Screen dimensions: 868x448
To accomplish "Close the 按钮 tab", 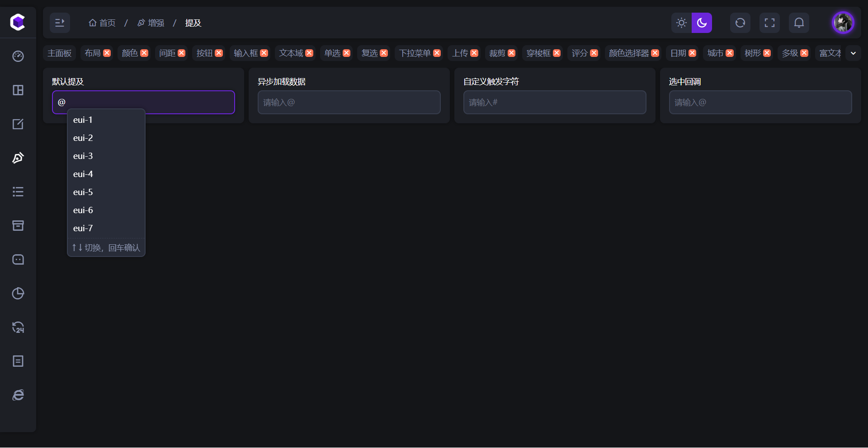I will point(219,53).
